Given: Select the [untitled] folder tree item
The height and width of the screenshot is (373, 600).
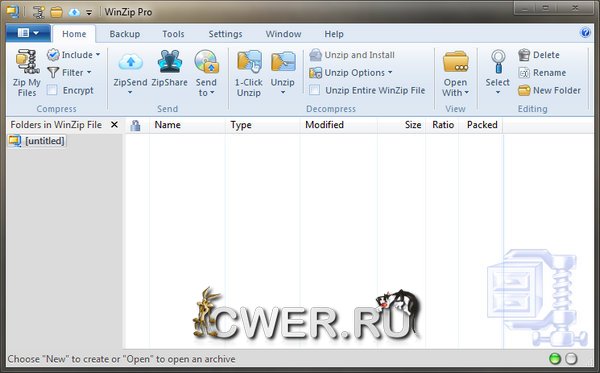Looking at the screenshot, I should 37,141.
